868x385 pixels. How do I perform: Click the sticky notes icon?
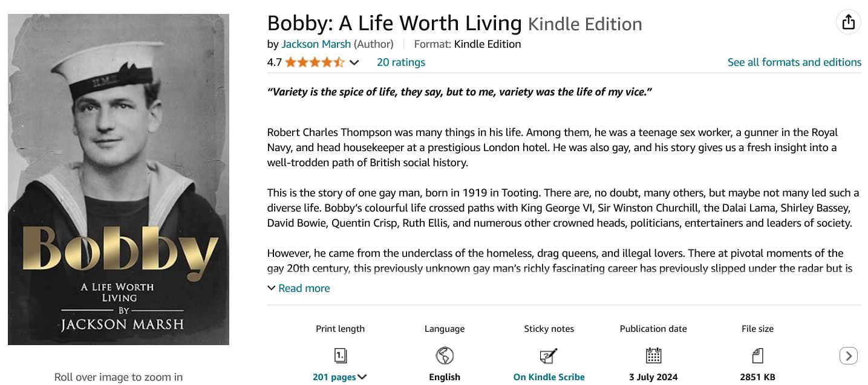click(x=549, y=355)
